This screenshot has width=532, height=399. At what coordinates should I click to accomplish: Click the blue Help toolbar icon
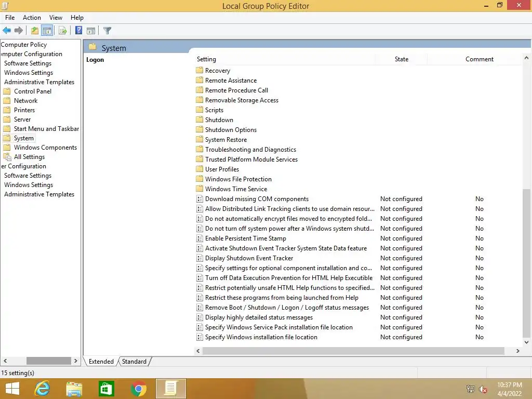point(79,31)
